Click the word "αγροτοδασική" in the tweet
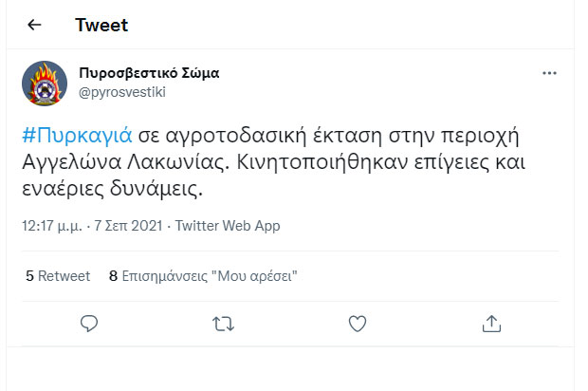This screenshot has width=588, height=391. coord(218,132)
